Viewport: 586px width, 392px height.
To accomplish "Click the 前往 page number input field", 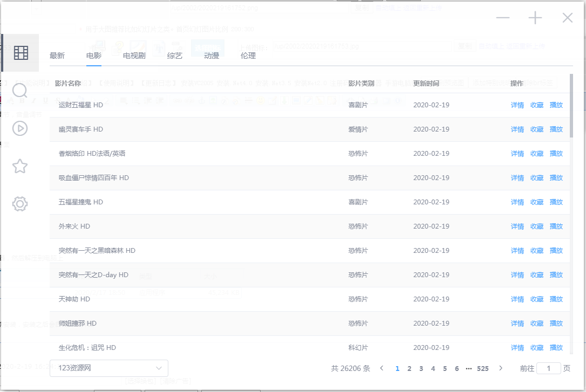I will pyautogui.click(x=549, y=369).
